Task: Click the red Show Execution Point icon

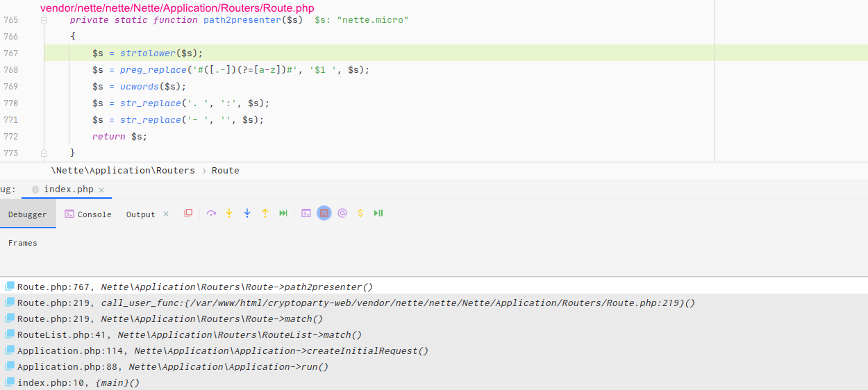Action: click(188, 214)
